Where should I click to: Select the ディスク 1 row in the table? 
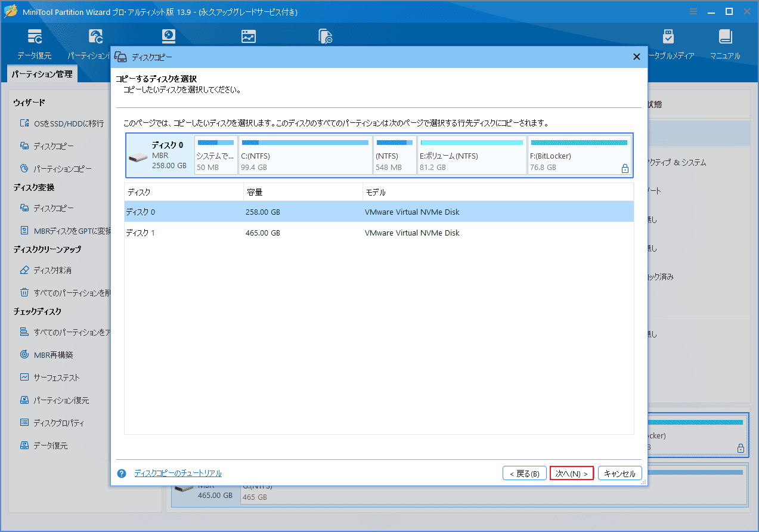point(379,233)
